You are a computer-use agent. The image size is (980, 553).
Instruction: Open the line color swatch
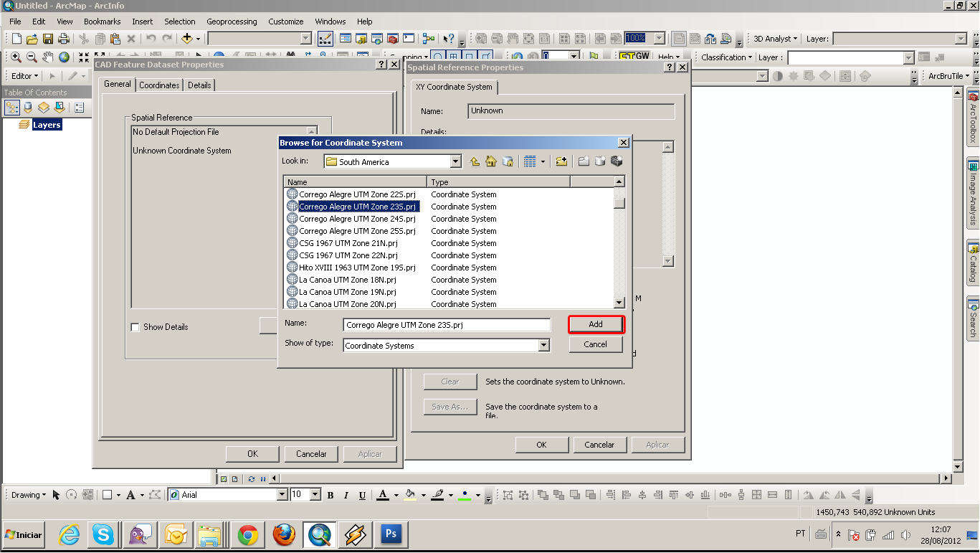(x=438, y=495)
